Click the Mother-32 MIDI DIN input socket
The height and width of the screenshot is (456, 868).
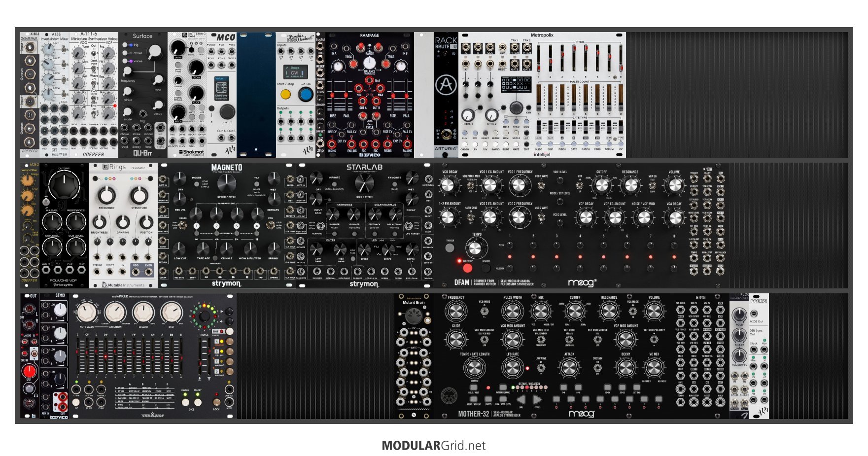(448, 396)
